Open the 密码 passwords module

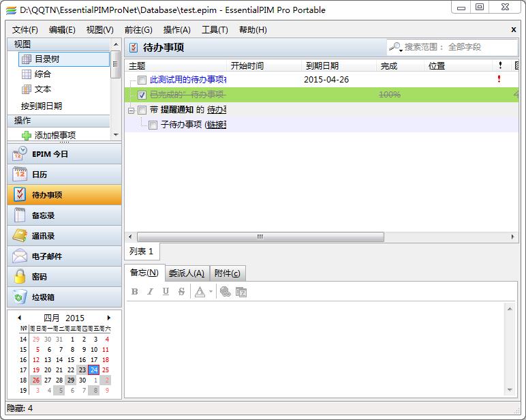(64, 277)
